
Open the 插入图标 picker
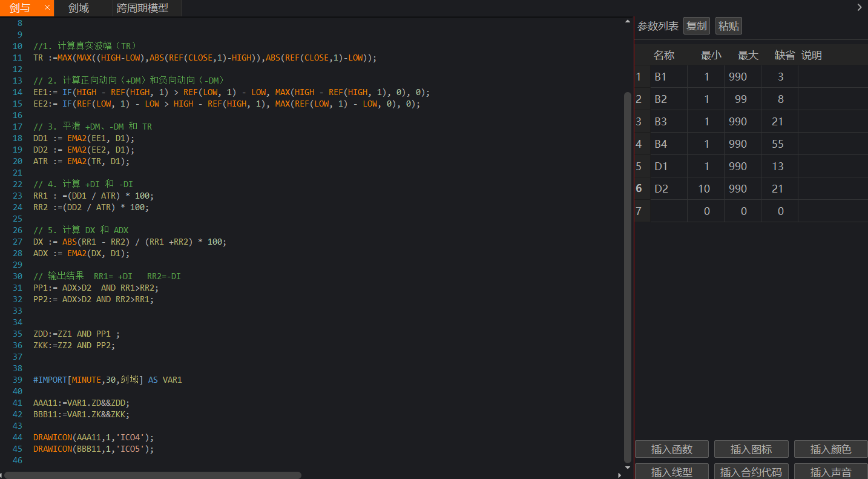pyautogui.click(x=751, y=449)
